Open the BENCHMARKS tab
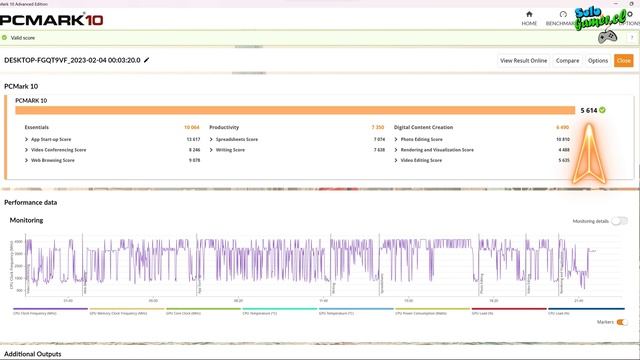This screenshot has width=640, height=360. 561,19
